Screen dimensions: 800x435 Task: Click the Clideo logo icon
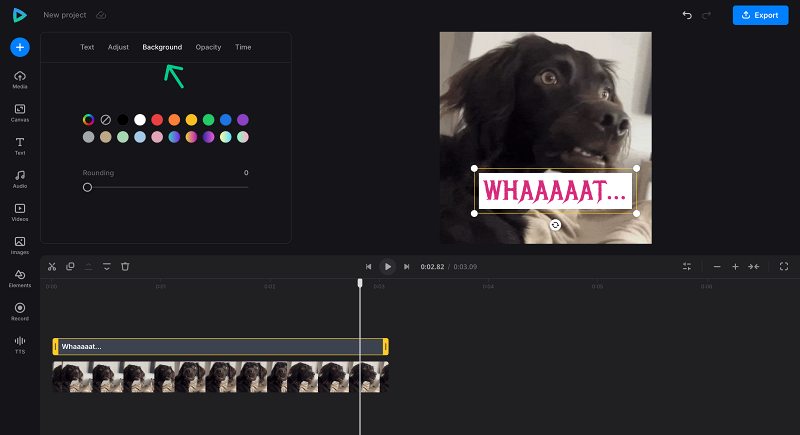[x=19, y=15]
